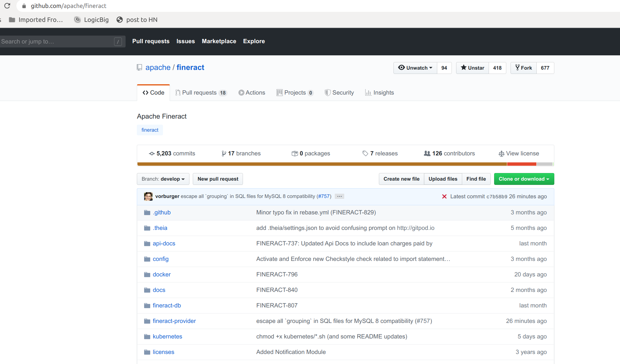Click the folder icon for config
The width and height of the screenshot is (620, 364).
click(147, 259)
